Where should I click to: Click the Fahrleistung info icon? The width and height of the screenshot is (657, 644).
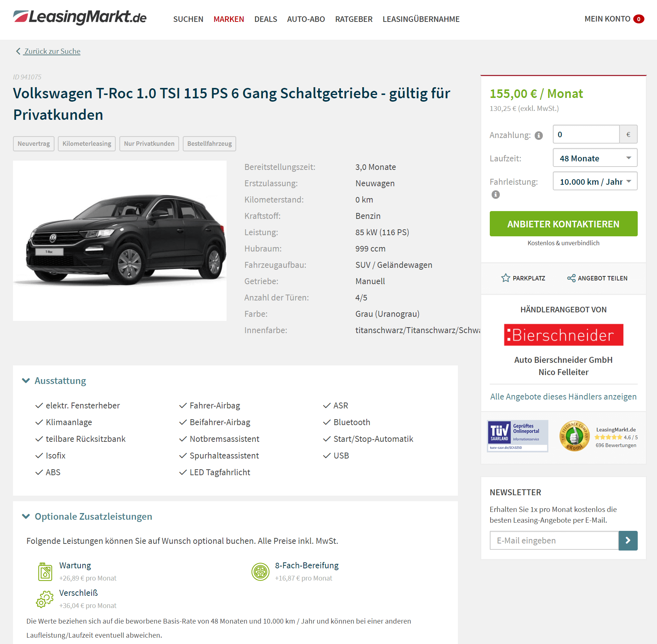tap(496, 194)
